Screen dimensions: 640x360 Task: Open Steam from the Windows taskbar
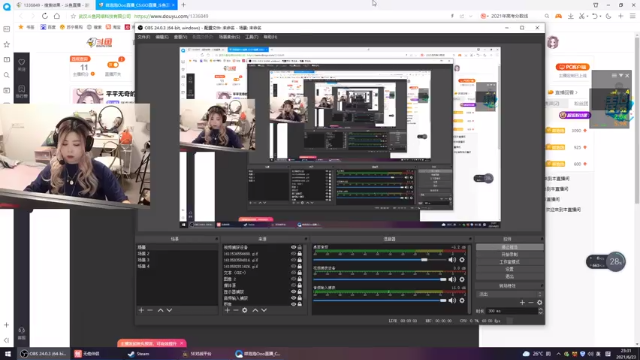[x=139, y=354]
